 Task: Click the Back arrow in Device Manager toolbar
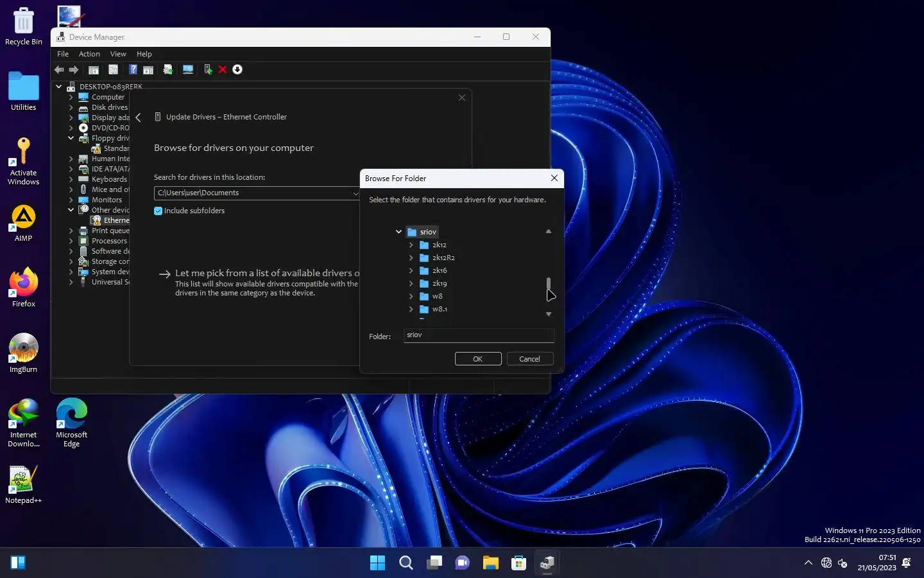pos(59,69)
